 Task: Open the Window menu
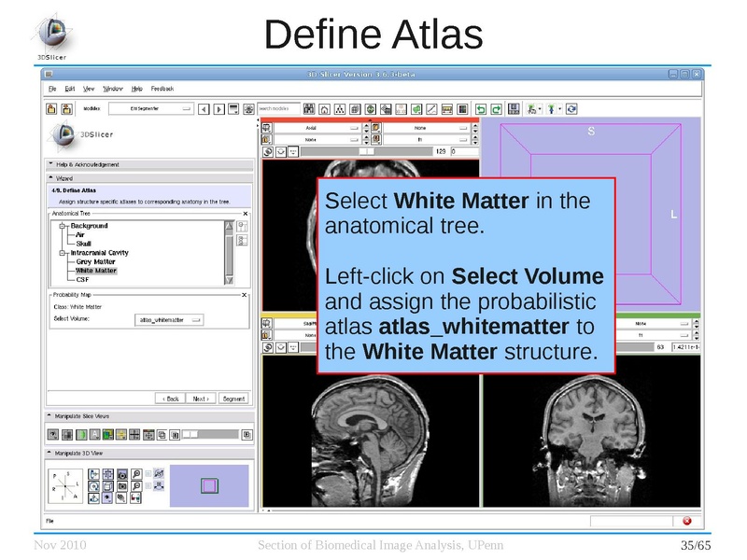click(114, 88)
